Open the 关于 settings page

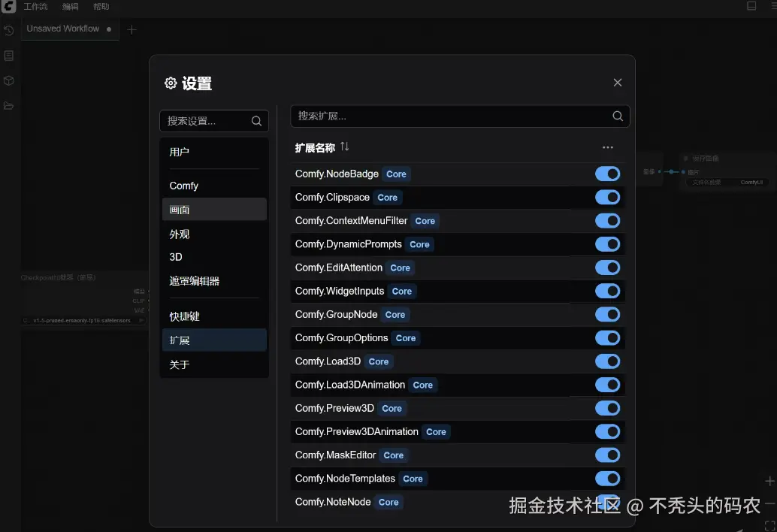tap(214, 364)
